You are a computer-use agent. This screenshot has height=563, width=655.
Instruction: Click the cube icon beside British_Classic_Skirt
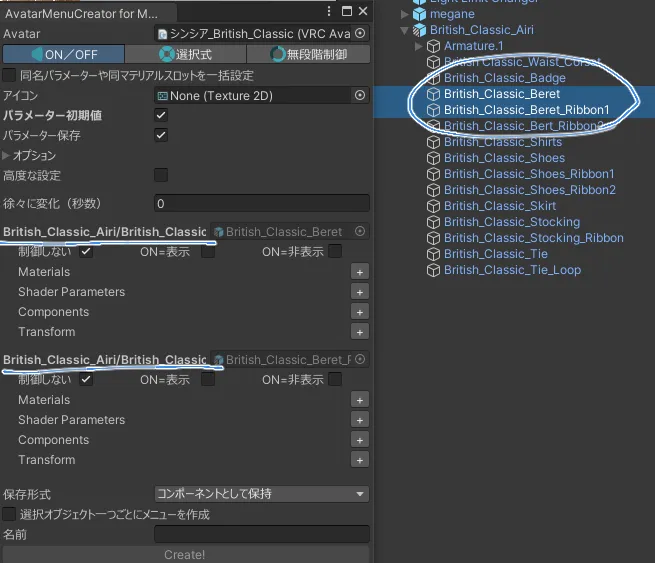click(434, 206)
